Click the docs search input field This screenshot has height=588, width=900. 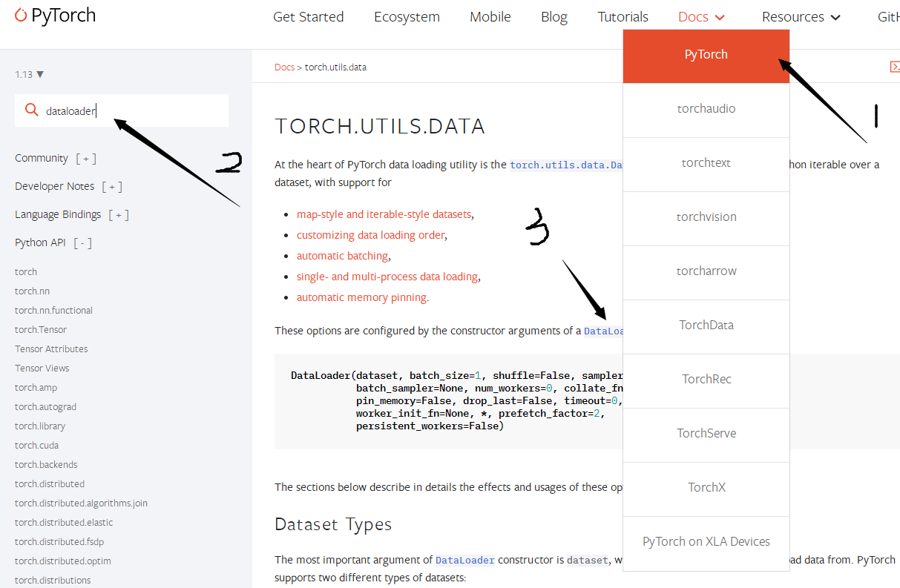tap(122, 110)
